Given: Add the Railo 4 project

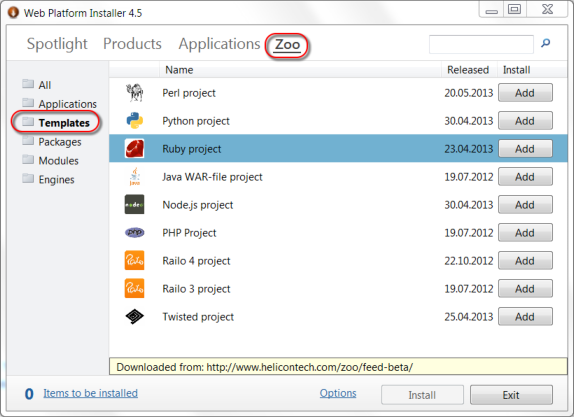Looking at the screenshot, I should click(x=525, y=261).
